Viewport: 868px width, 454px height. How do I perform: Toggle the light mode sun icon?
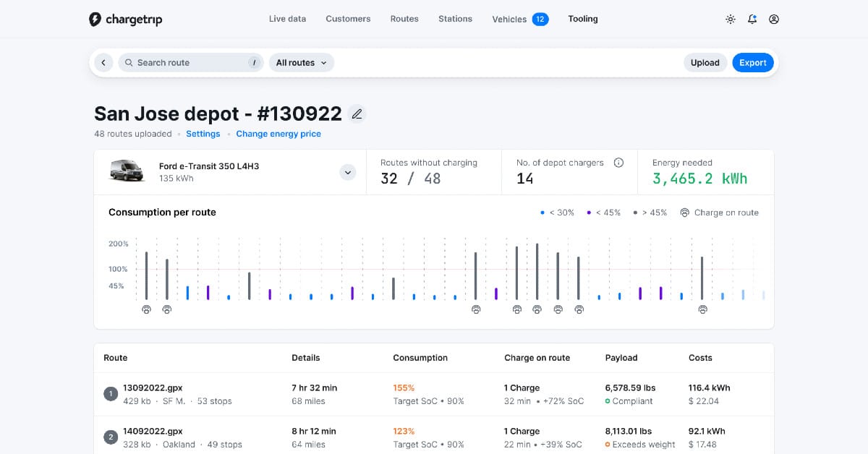tap(731, 20)
